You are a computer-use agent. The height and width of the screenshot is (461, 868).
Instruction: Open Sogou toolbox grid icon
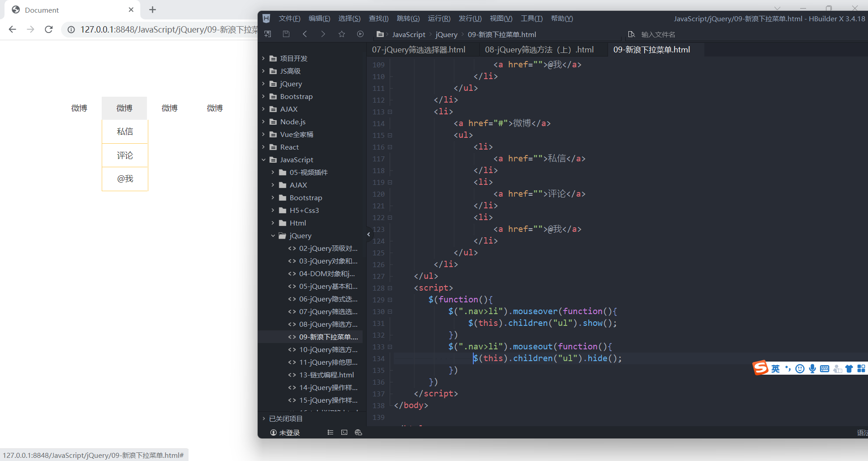(861, 369)
